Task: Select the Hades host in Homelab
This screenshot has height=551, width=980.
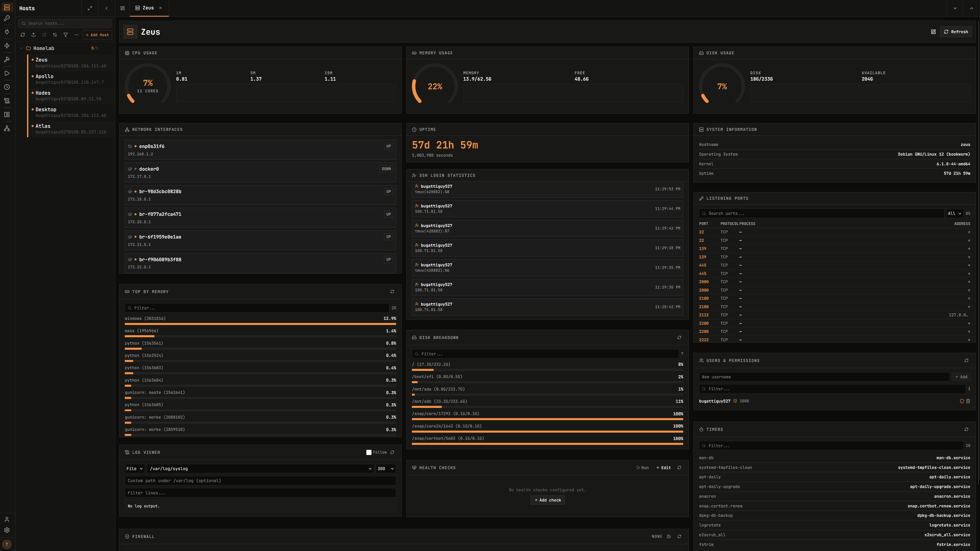Action: 71,95
